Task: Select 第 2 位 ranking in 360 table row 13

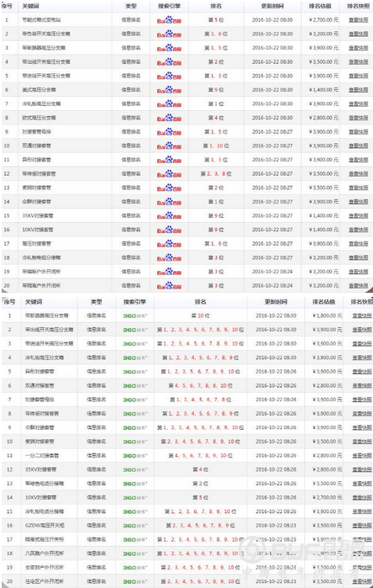Action: 200,484
